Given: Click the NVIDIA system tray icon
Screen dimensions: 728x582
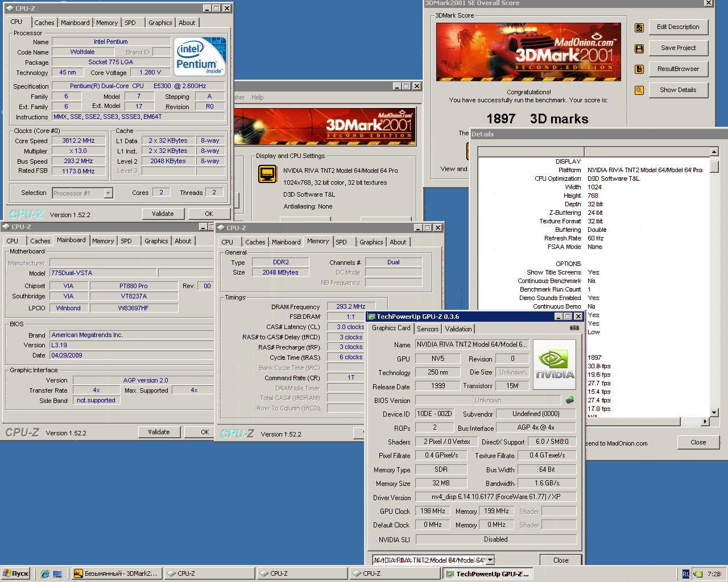Looking at the screenshot, I should click(x=698, y=574).
